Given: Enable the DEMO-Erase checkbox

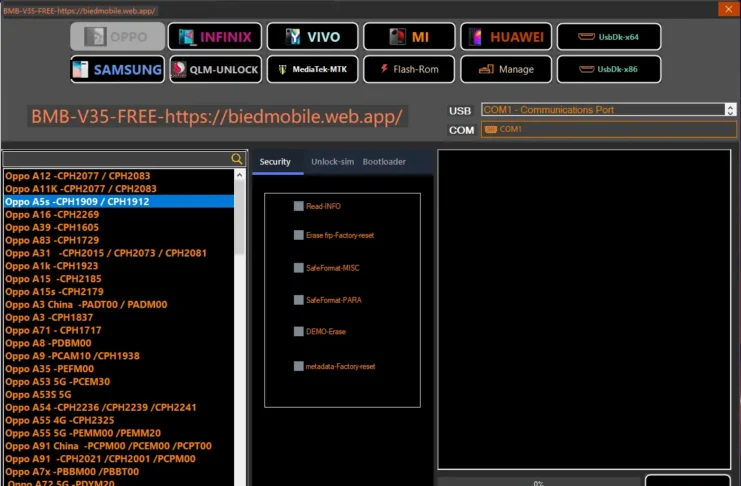Looking at the screenshot, I should [x=299, y=331].
